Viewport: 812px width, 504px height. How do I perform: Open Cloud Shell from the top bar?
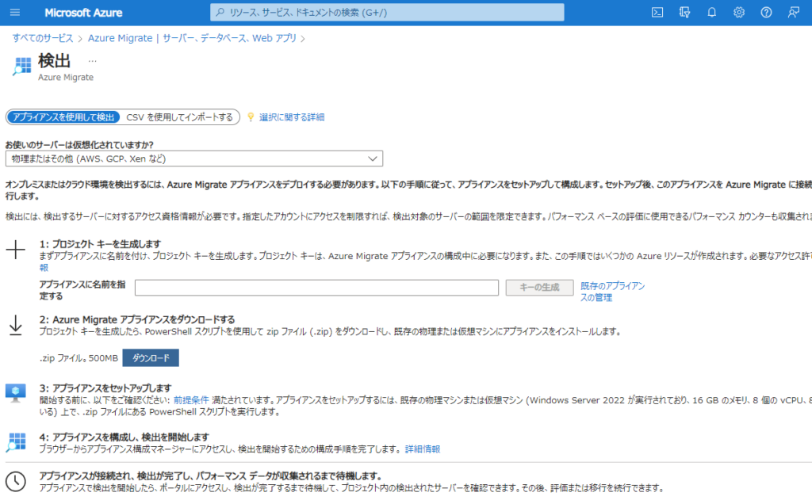point(657,13)
